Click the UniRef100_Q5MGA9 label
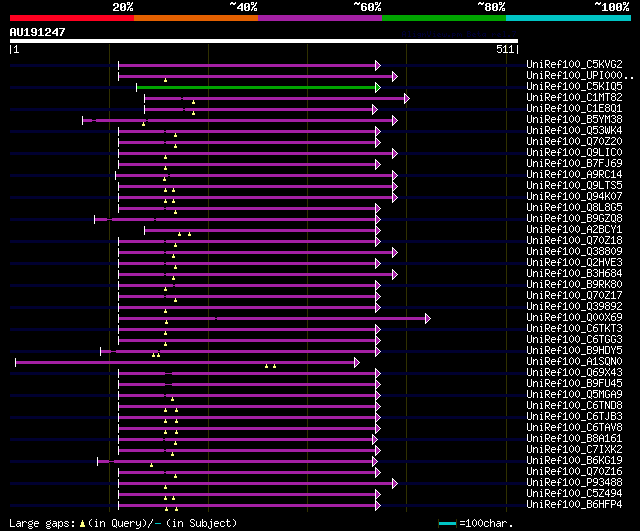The image size is (640, 531). [x=574, y=395]
